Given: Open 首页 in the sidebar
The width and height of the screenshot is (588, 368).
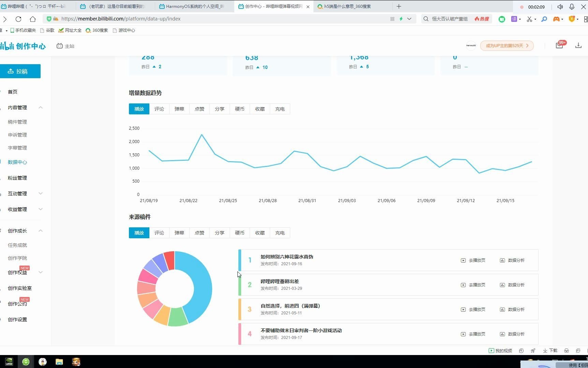Looking at the screenshot, I should tap(13, 92).
